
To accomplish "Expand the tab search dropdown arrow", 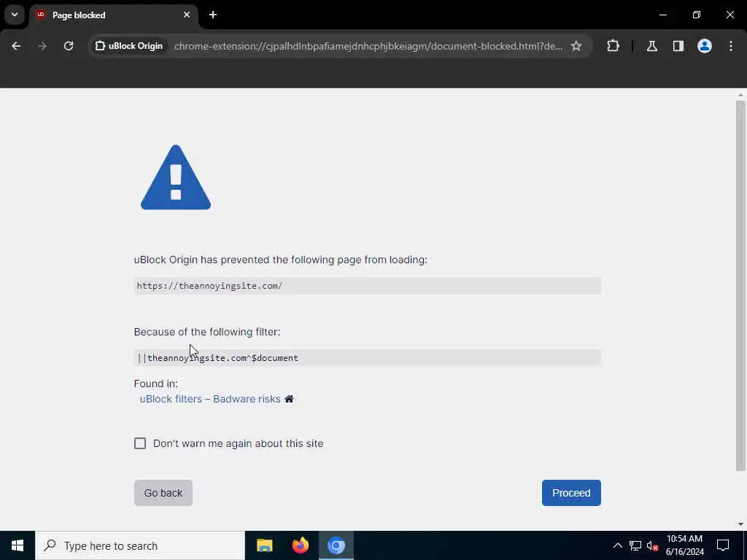I will (x=15, y=15).
